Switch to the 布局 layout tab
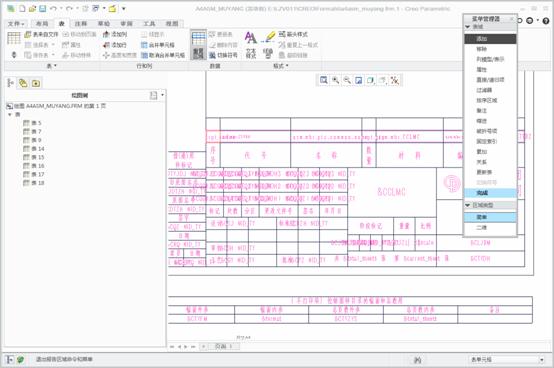The height and width of the screenshot is (368, 554). [x=42, y=24]
